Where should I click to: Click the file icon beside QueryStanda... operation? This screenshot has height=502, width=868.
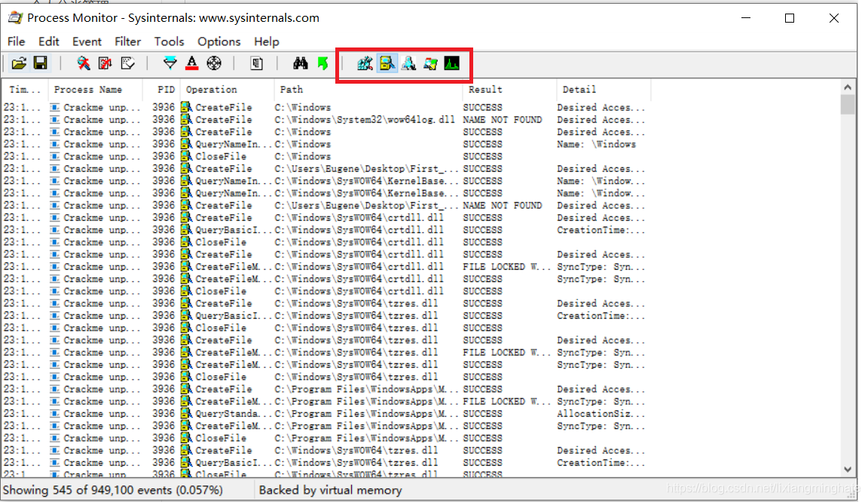click(186, 413)
